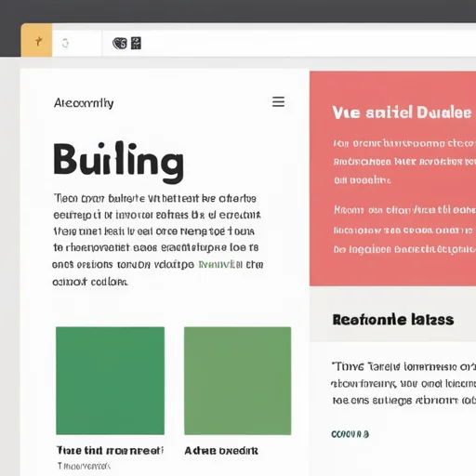Click the small caption under first card

tap(84, 466)
